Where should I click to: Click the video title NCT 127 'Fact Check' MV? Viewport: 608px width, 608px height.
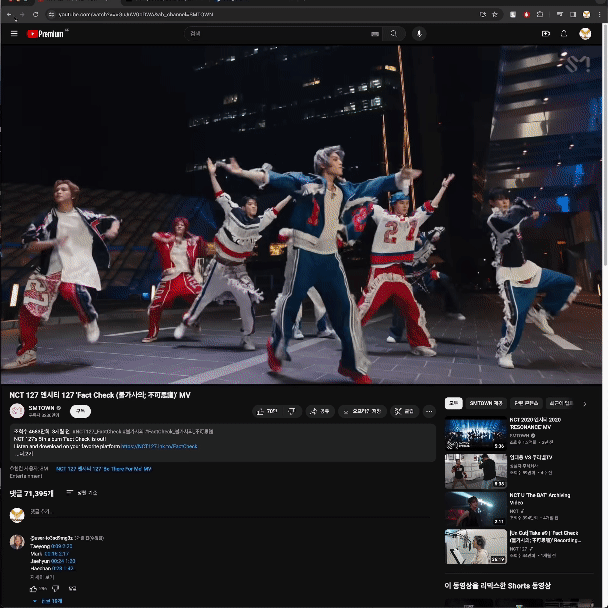(100, 395)
